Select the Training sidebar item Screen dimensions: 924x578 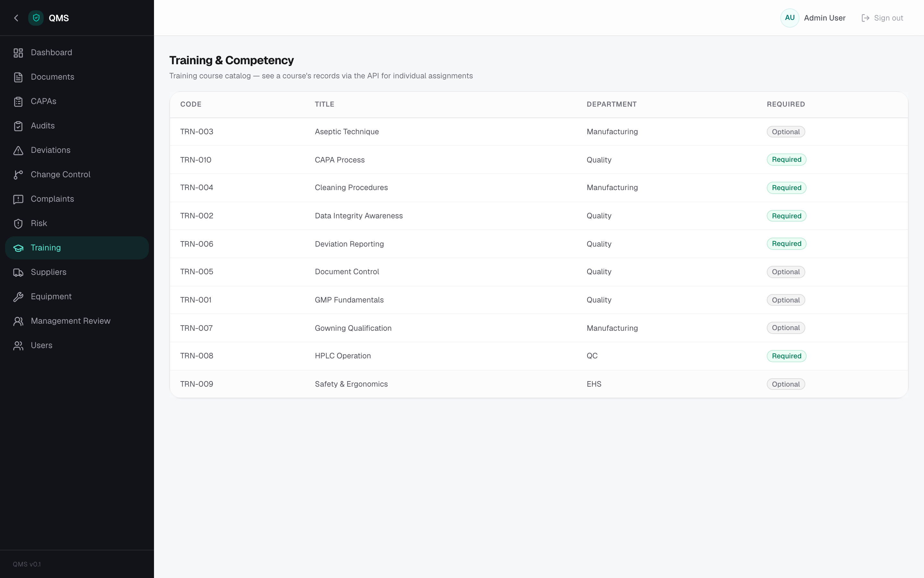pos(77,248)
